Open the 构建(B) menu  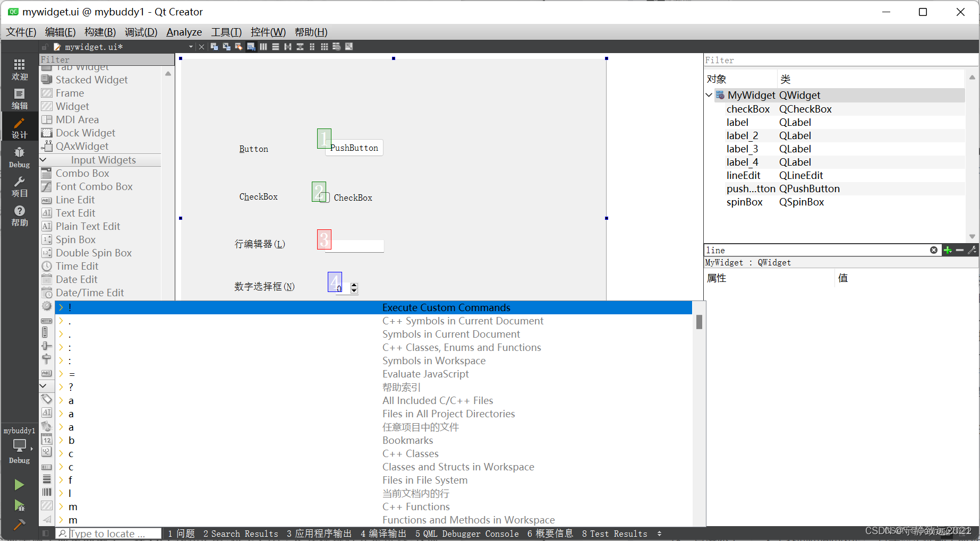(x=100, y=32)
